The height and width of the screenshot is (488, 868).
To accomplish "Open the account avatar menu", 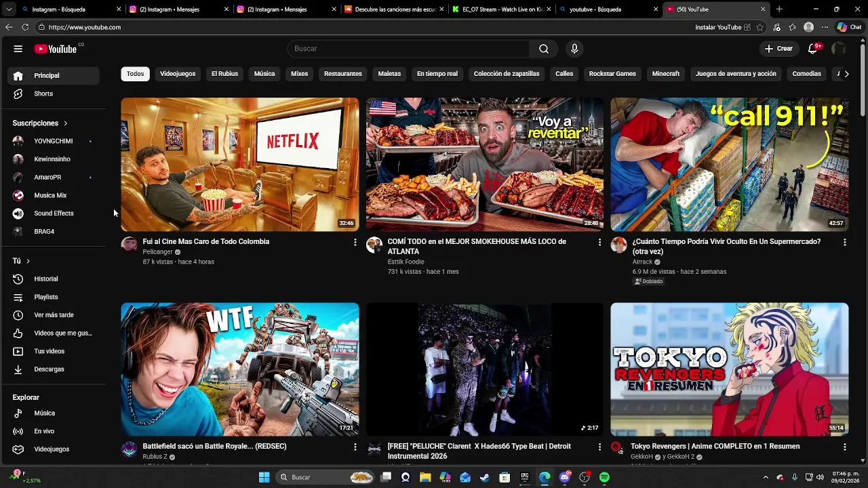I will 839,49.
